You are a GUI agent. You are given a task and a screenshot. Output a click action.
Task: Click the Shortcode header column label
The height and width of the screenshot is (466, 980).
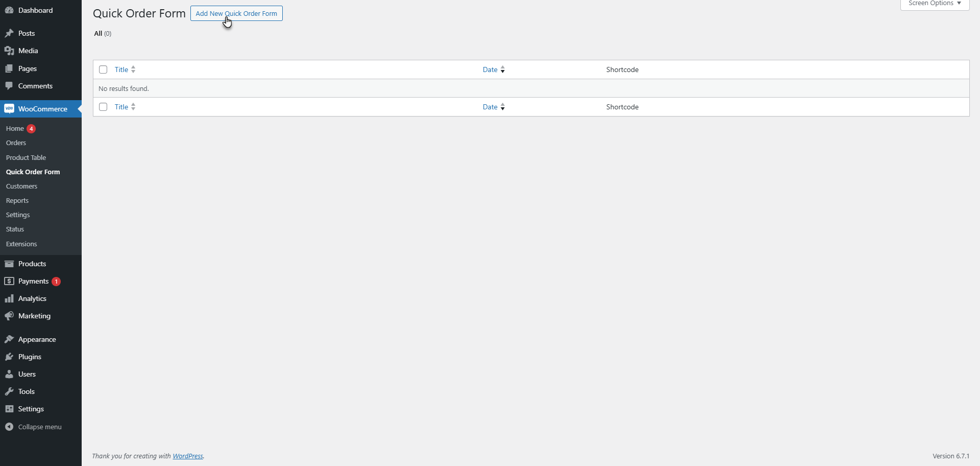[x=622, y=69]
